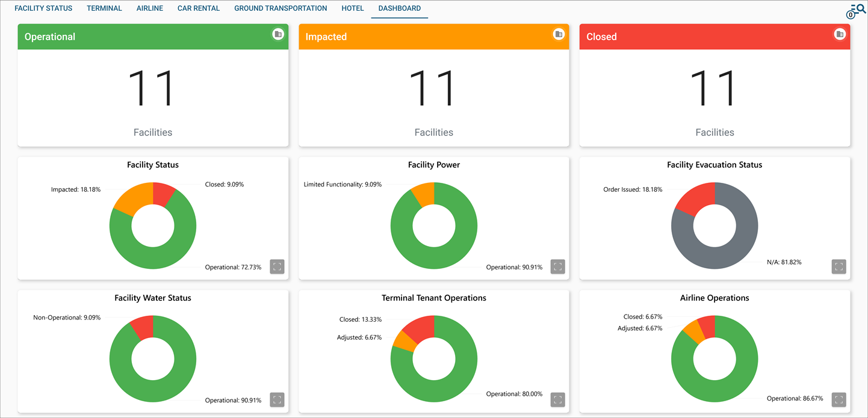
Task: Expand the Terminal Tenant Operations chart to fullscreen
Action: coord(557,399)
